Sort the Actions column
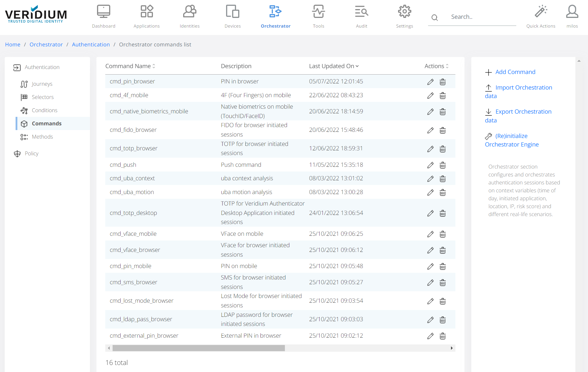 click(x=436, y=66)
